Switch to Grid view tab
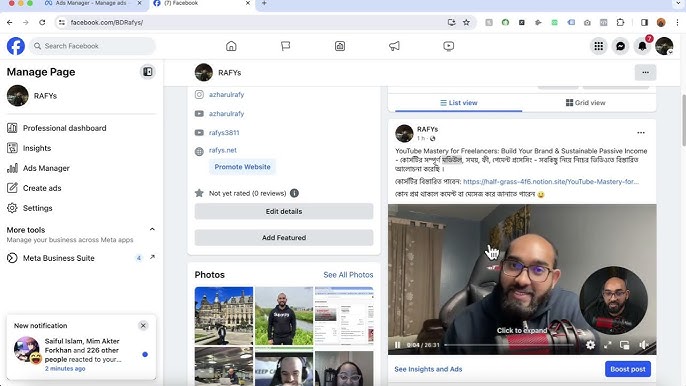 click(x=585, y=103)
